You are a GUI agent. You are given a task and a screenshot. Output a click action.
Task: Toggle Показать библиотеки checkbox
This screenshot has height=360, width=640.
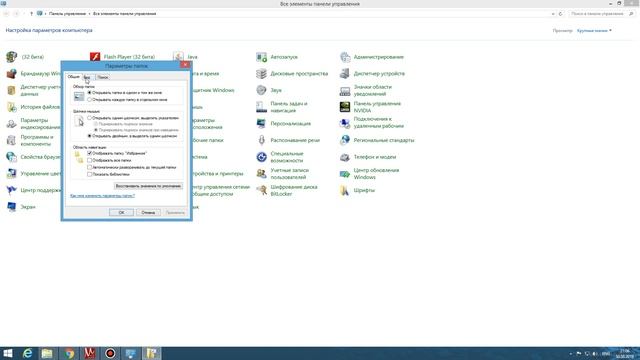pos(89,174)
